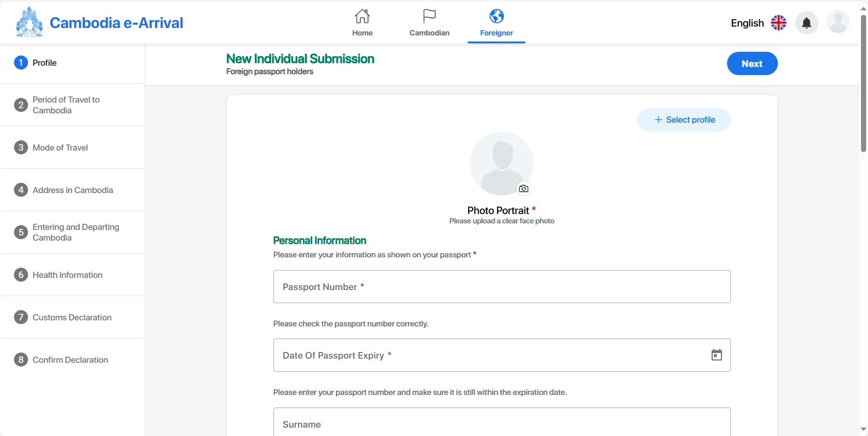Open the user account avatar
This screenshot has height=436, width=868.
pyautogui.click(x=838, y=22)
